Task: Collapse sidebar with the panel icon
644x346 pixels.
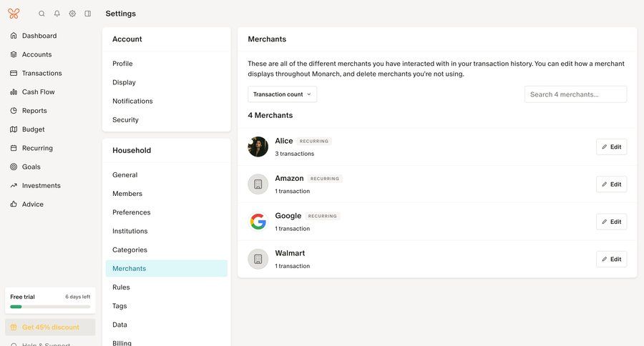Action: [88, 14]
